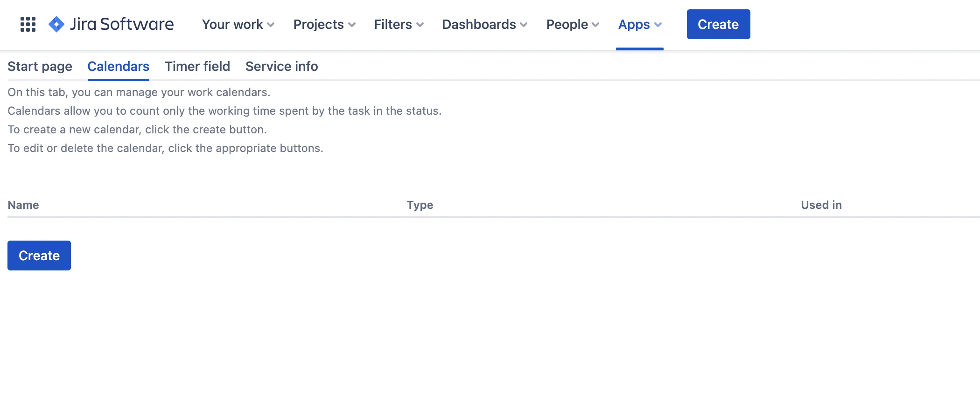980x401 pixels.
Task: Click the blue Jira diamond logo
Action: point(56,24)
